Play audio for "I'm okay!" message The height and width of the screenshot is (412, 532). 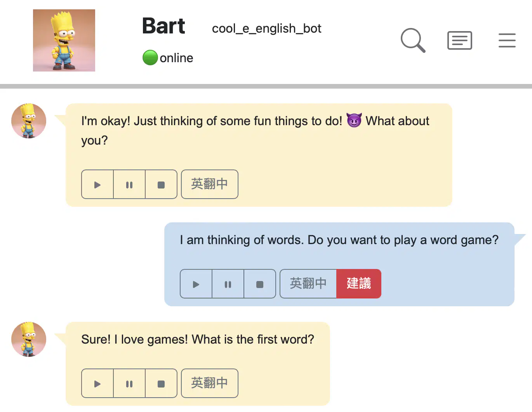tap(97, 185)
